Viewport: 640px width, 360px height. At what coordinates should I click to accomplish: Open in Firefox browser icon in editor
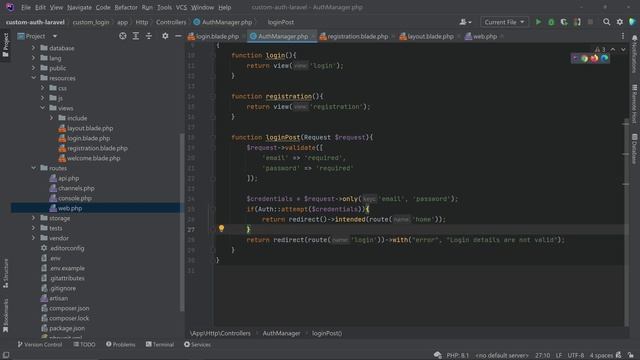(594, 58)
